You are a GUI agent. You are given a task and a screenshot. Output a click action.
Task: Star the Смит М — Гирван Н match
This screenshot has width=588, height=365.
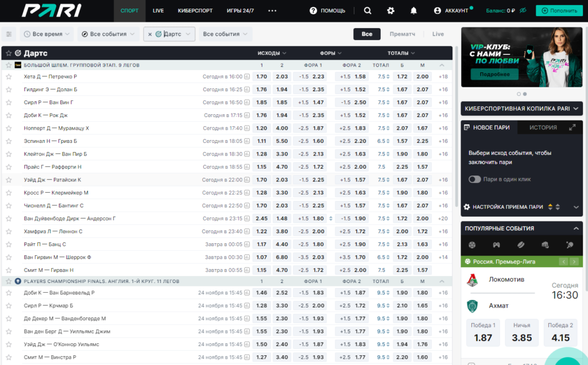(x=9, y=270)
